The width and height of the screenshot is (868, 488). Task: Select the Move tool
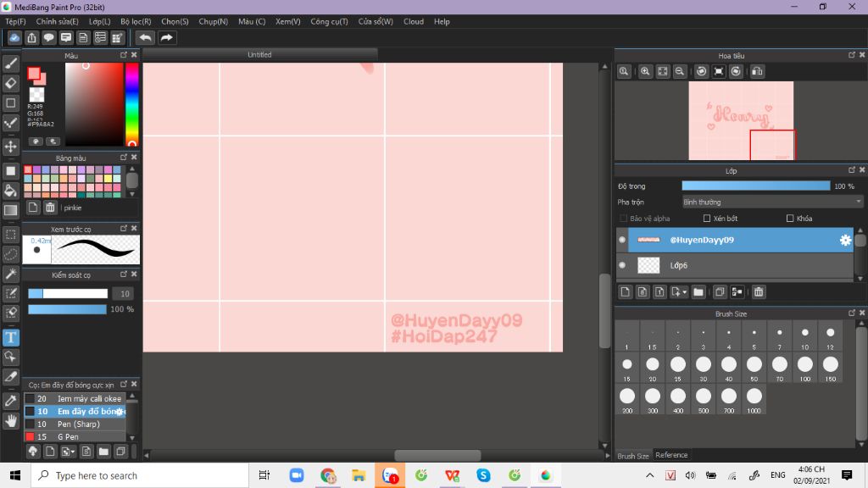point(10,147)
